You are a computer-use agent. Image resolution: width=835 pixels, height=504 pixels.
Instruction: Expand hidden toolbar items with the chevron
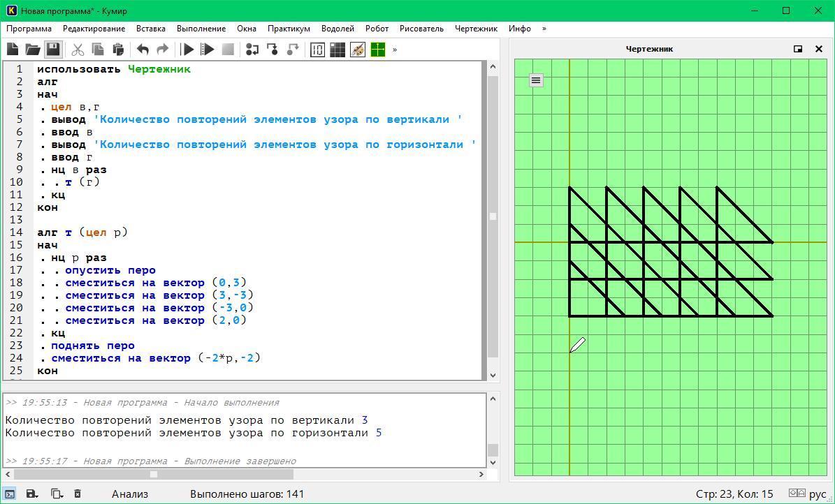pyautogui.click(x=395, y=50)
